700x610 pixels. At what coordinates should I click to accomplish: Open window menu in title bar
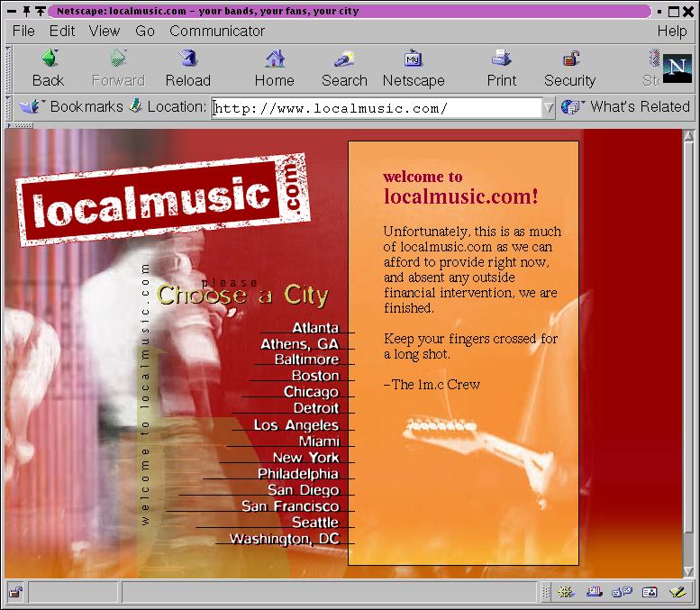point(12,11)
